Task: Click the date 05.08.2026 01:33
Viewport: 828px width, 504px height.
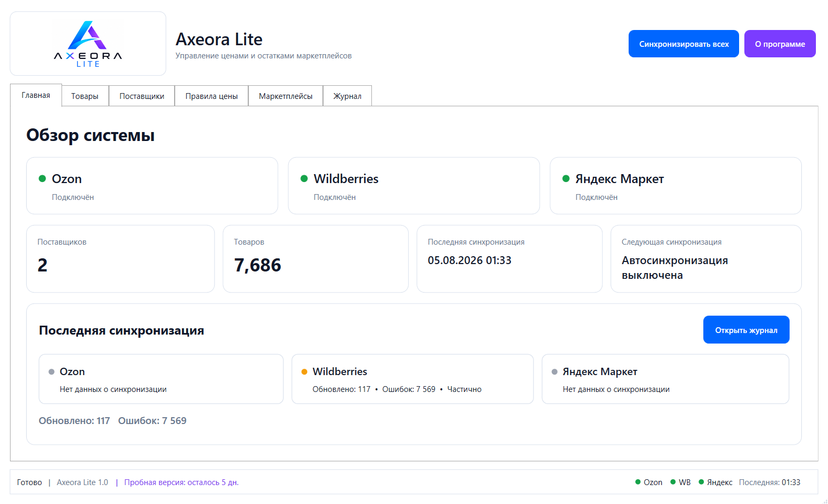Action: point(469,260)
